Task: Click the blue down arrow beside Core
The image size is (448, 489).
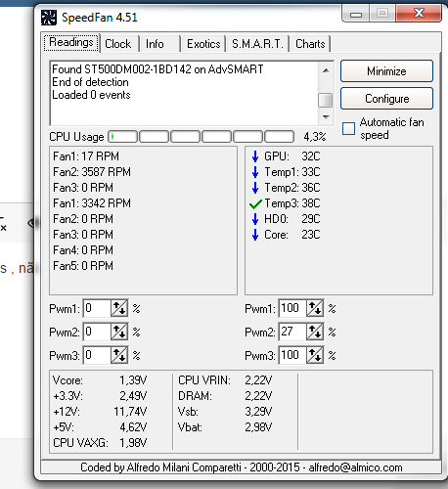Action: click(x=255, y=235)
